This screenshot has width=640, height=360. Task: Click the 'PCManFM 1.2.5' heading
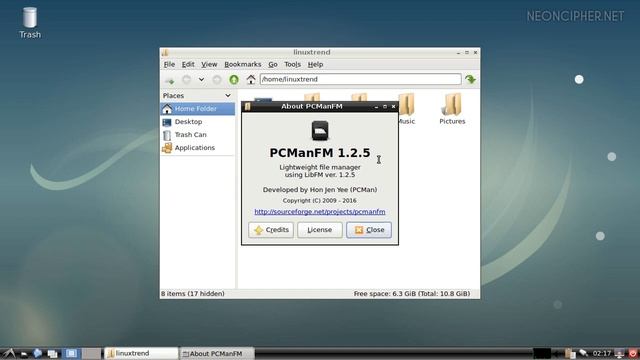click(320, 153)
